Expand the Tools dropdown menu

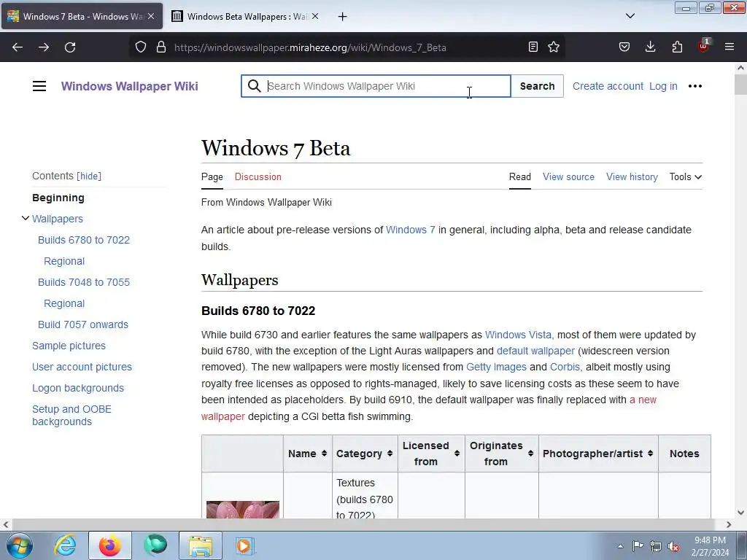(x=686, y=176)
